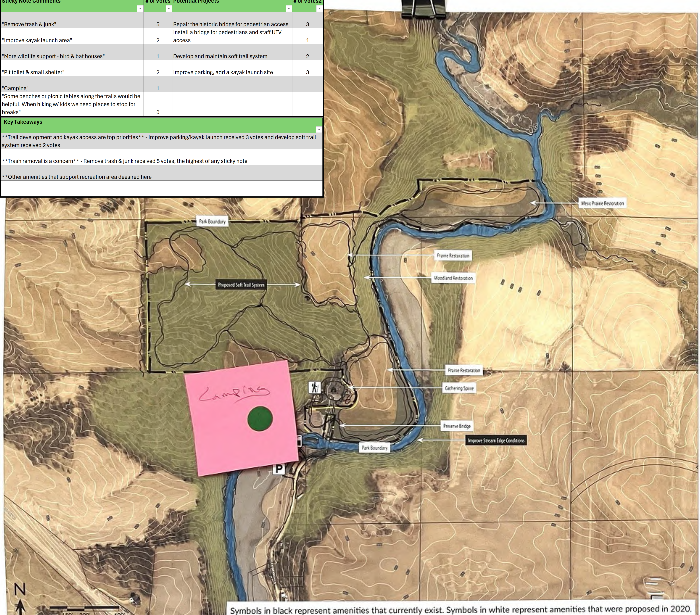Open the Potential Projects filter dropdown
Viewport: 700px width, 615px height.
click(x=289, y=9)
